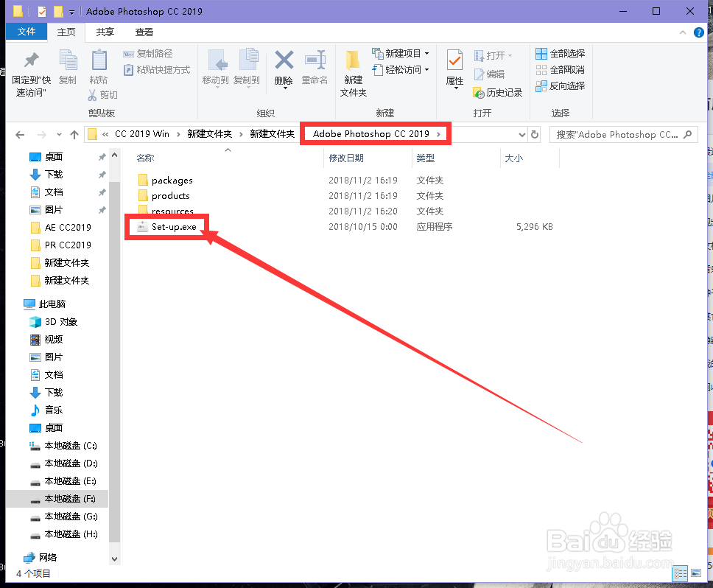Click the Copy to (复制到) icon
The width and height of the screenshot is (713, 588).
pos(248,60)
